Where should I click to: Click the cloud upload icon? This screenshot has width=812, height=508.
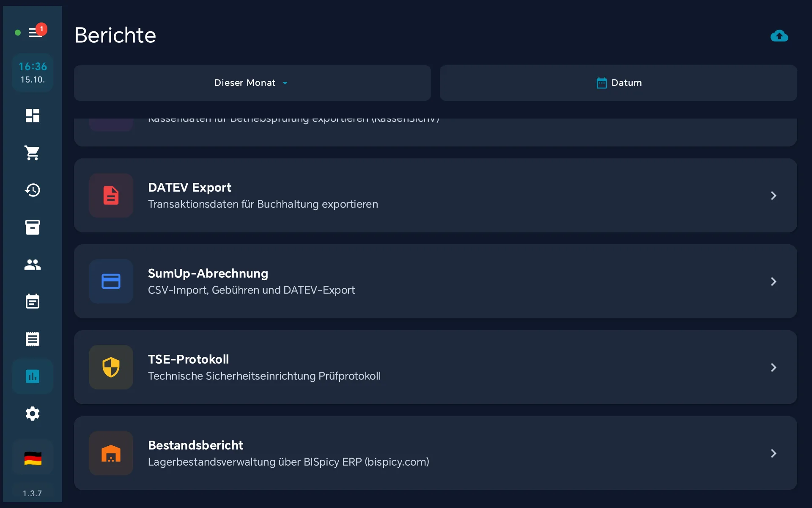[x=779, y=36]
